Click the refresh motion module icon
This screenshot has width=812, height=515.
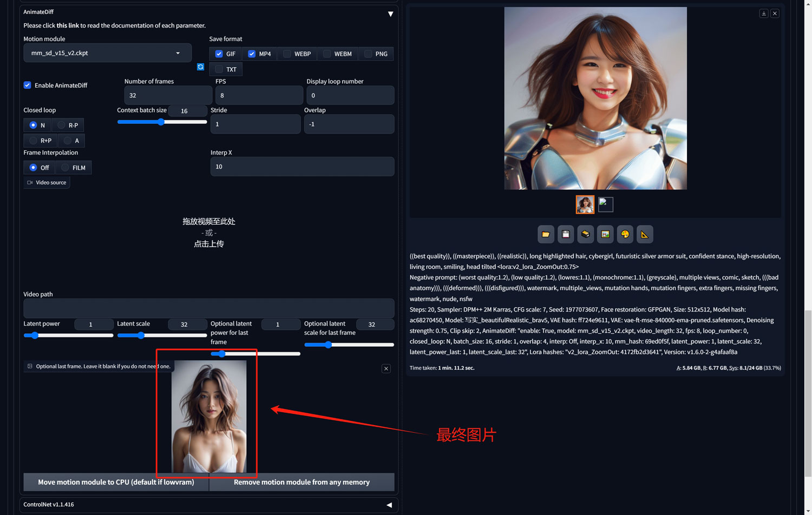(200, 67)
